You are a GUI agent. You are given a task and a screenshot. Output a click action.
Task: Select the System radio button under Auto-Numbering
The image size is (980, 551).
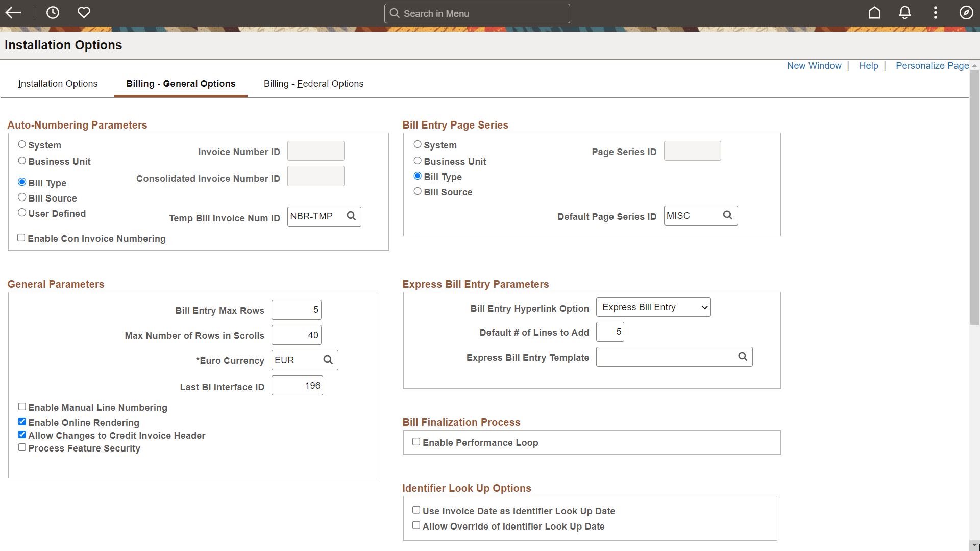(x=21, y=144)
